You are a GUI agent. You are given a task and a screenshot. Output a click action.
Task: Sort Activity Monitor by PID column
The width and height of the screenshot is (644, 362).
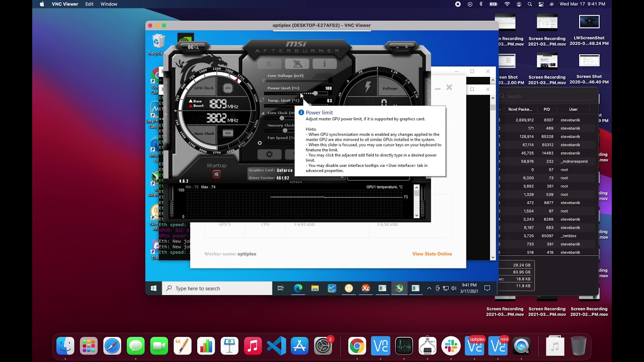[546, 109]
